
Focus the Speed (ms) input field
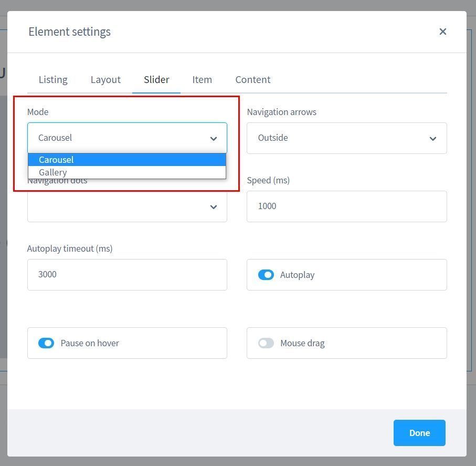point(347,206)
